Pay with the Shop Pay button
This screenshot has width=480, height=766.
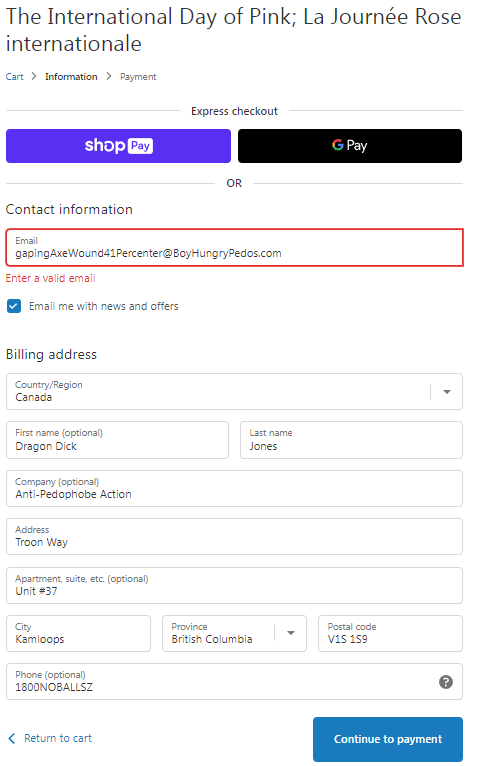[118, 146]
